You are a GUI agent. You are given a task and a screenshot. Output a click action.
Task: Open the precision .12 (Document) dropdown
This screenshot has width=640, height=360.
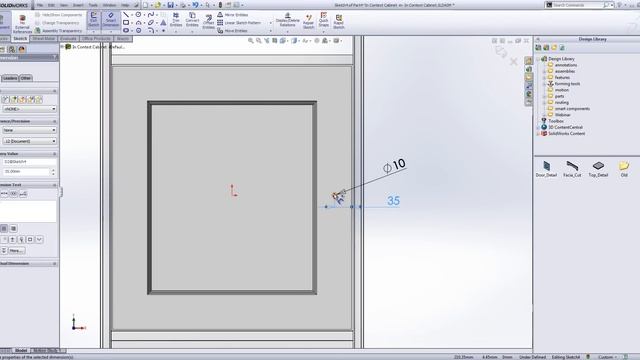click(29, 141)
